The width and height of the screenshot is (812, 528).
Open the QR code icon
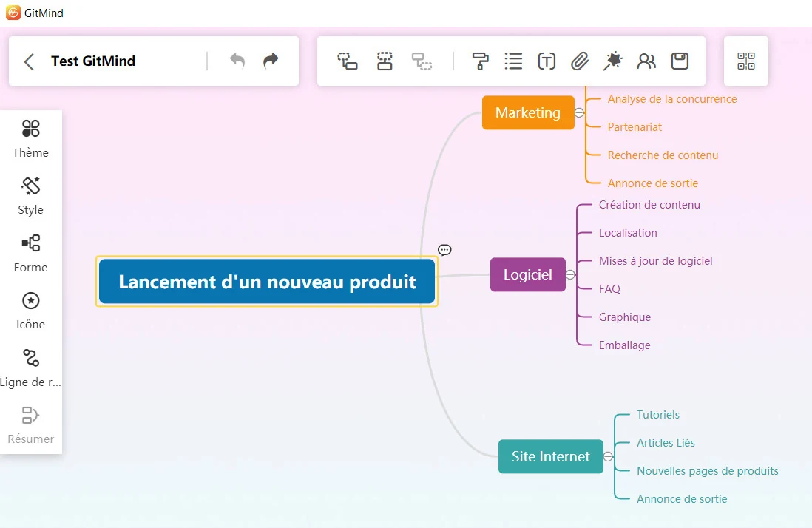click(x=746, y=61)
